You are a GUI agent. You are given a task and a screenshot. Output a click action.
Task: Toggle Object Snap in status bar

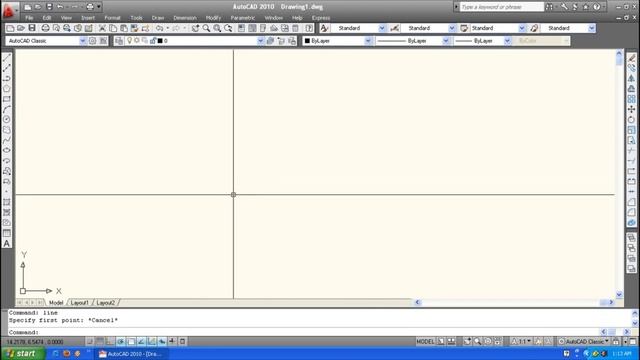(131, 341)
